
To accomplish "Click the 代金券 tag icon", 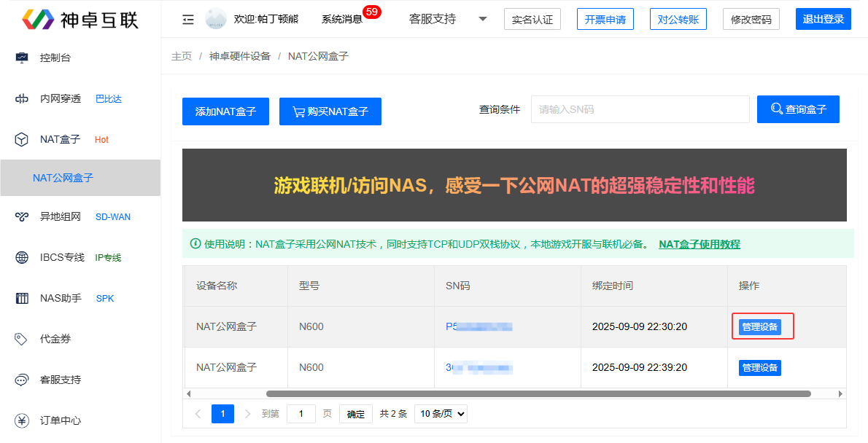I will point(22,339).
